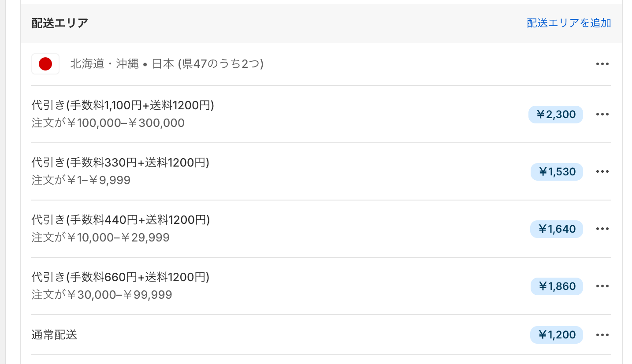
Task: Select the ¥1,860 price badge
Action: 557,286
